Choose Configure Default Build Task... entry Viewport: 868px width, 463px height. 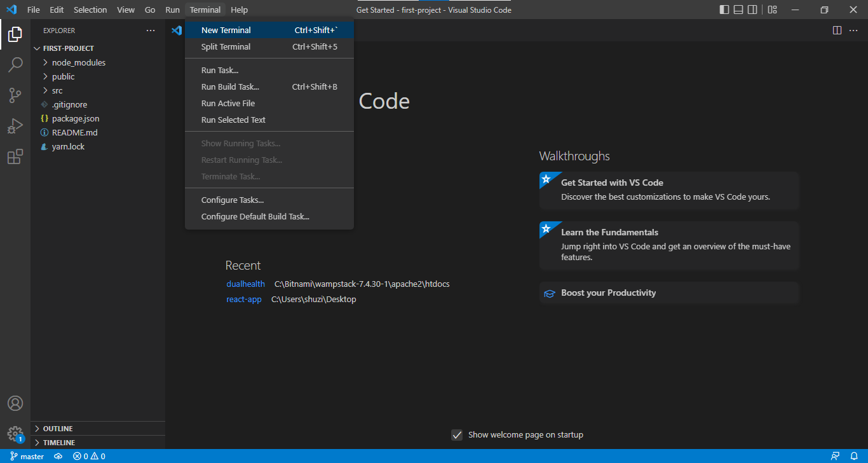pyautogui.click(x=269, y=216)
